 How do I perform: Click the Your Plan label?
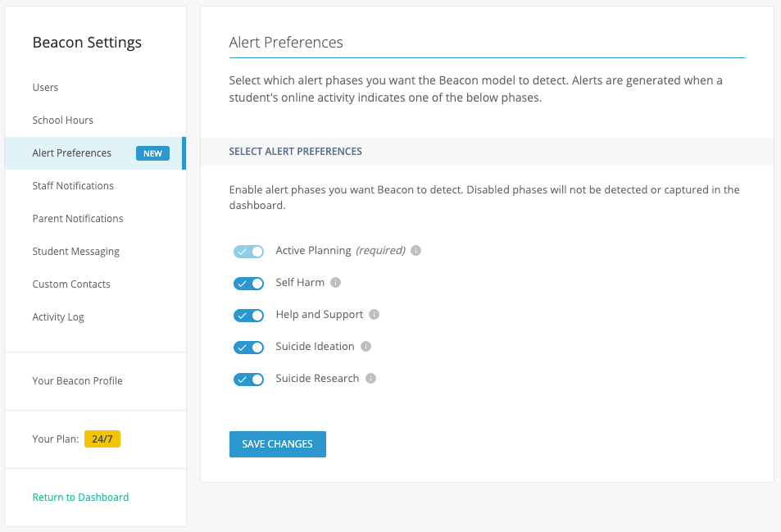coord(55,439)
